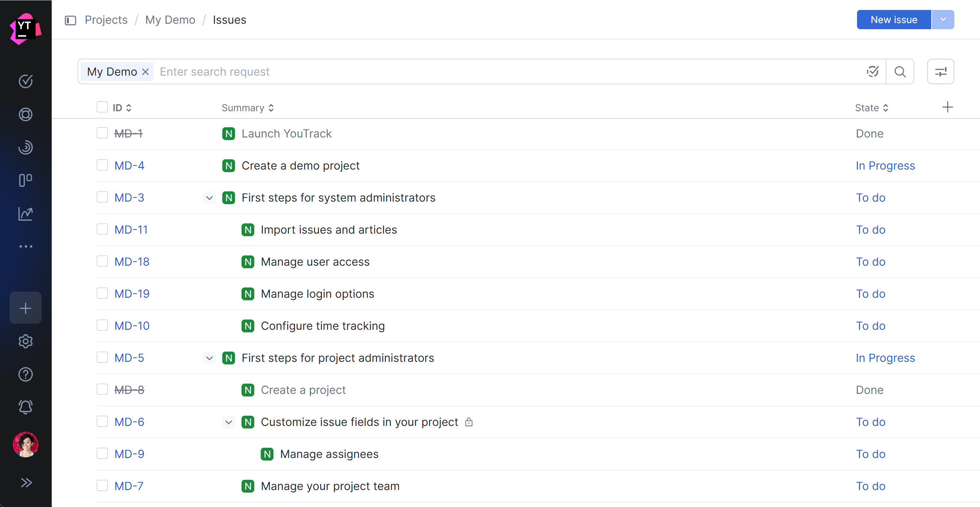This screenshot has width=980, height=507.
Task: Collapse the MD-6 subtask tree
Action: coord(228,422)
